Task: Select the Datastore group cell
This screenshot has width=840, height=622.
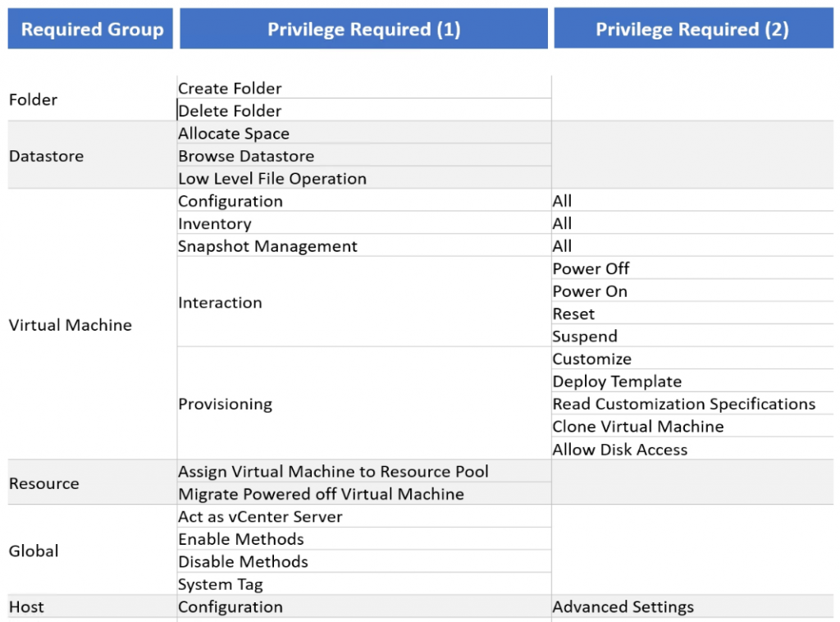Action: click(46, 156)
